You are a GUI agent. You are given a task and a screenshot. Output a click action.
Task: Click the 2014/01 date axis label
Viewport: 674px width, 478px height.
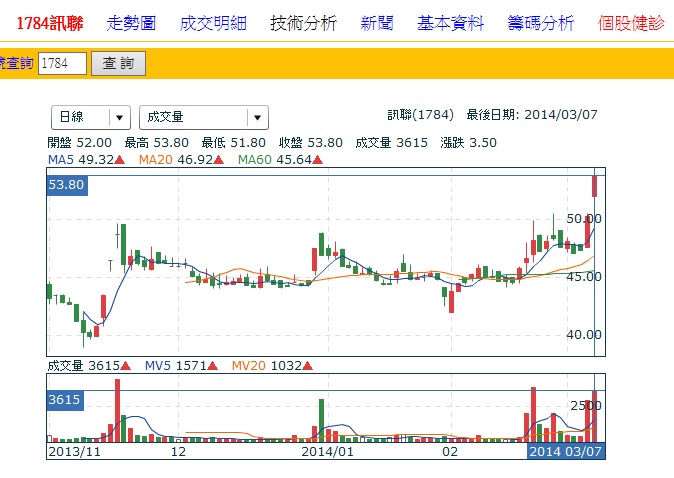327,452
